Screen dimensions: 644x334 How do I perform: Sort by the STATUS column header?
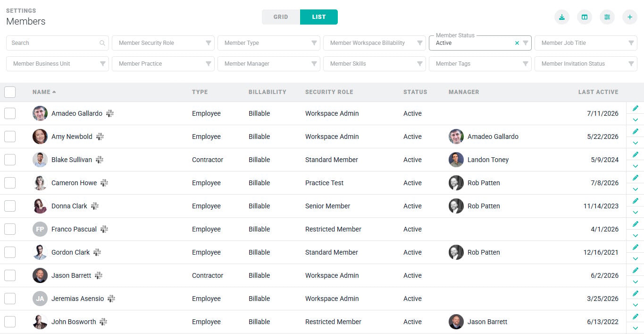415,92
